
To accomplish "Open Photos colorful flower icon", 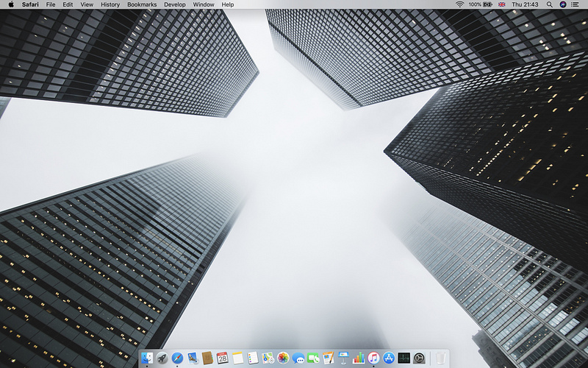I will click(283, 358).
